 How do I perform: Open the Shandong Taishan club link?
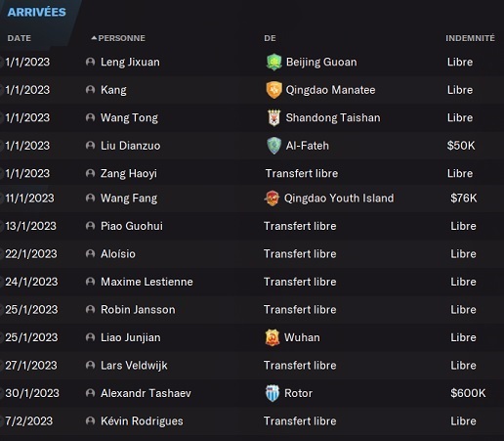coord(333,117)
